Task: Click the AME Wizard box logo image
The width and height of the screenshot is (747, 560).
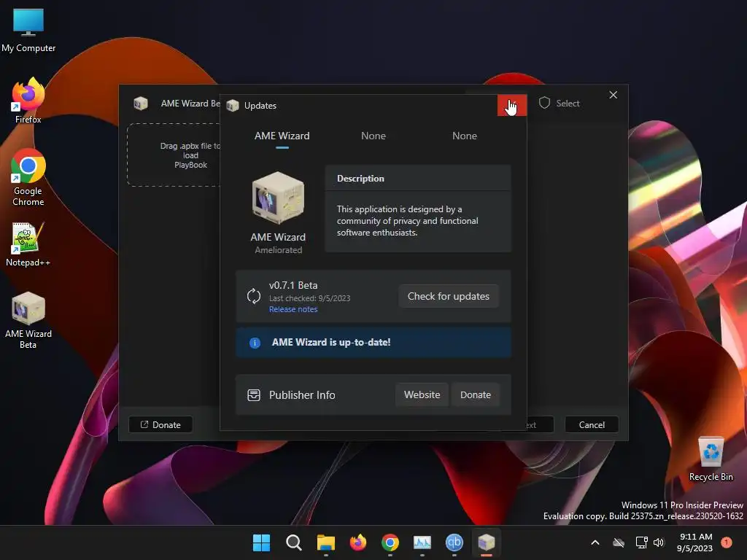Action: click(278, 197)
